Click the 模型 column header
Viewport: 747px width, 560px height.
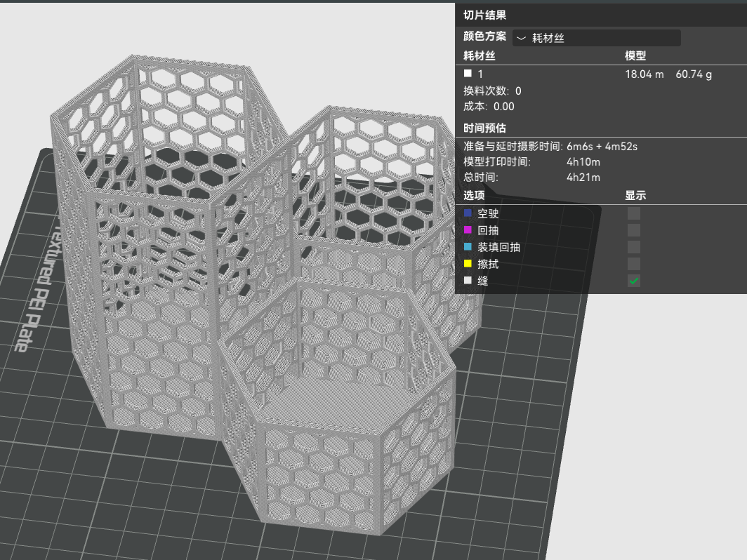tap(635, 55)
